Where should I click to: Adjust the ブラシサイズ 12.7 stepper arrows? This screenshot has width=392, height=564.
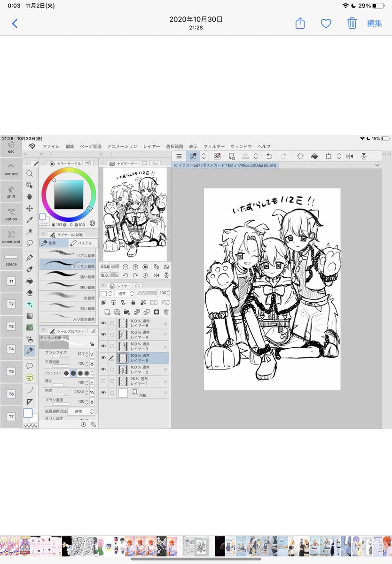(x=86, y=354)
